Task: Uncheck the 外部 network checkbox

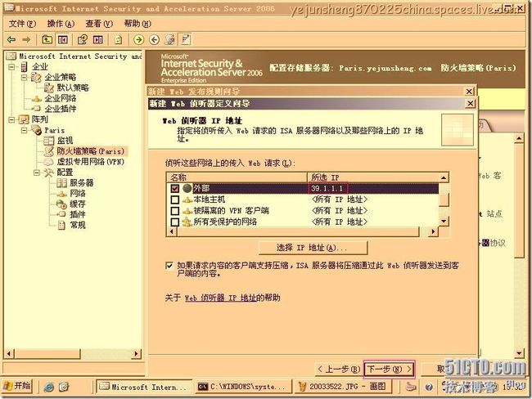Action: 175,189
